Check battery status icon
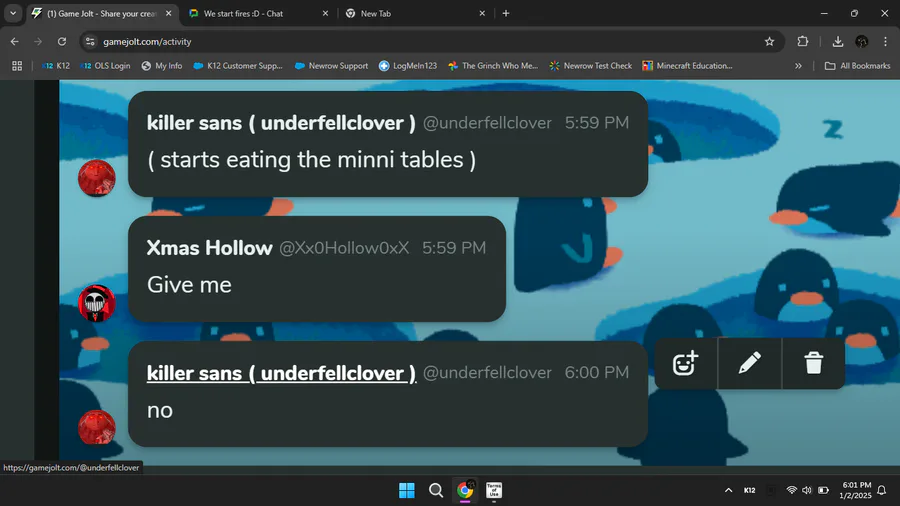 (823, 491)
